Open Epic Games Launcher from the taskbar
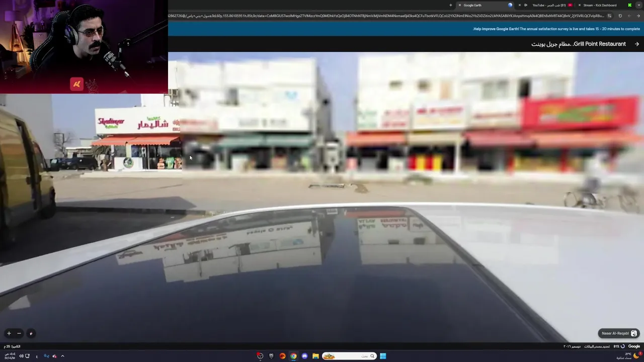 271,356
